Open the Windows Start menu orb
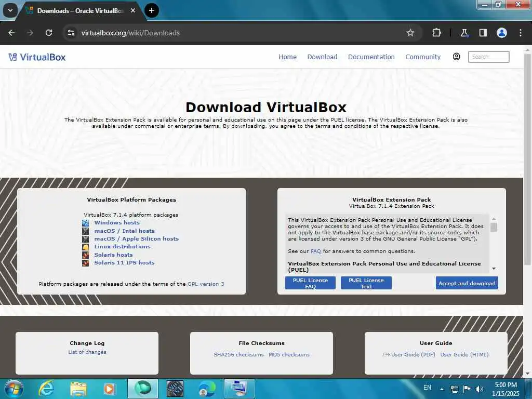 point(14,389)
